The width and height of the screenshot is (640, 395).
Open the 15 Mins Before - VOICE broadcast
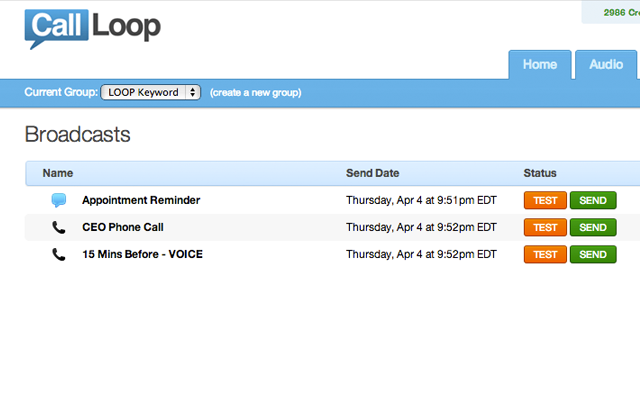pos(142,254)
